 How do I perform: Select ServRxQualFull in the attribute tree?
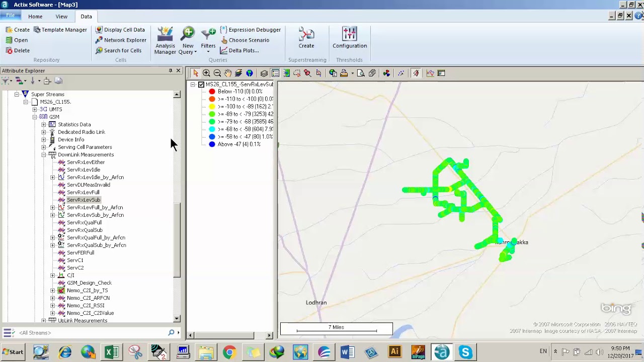85,222
